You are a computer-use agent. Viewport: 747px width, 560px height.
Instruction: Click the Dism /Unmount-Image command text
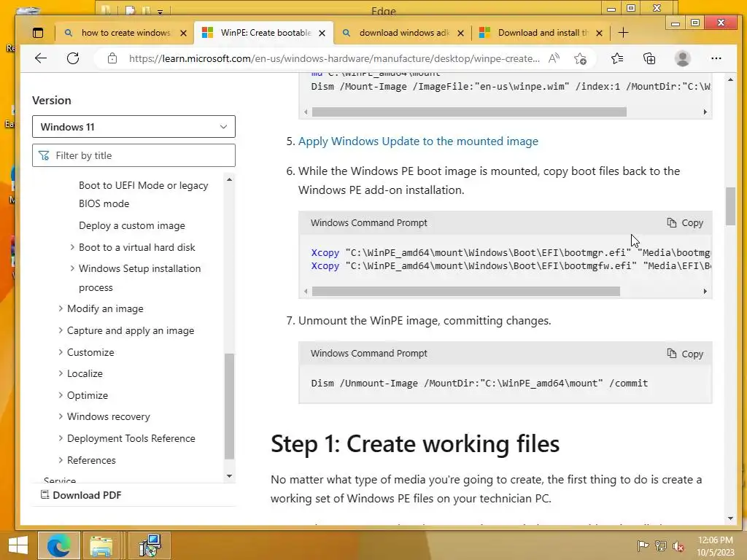pyautogui.click(x=479, y=384)
